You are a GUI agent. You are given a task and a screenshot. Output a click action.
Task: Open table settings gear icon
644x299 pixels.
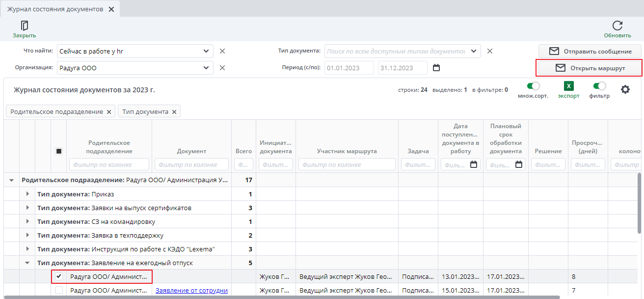pyautogui.click(x=625, y=89)
